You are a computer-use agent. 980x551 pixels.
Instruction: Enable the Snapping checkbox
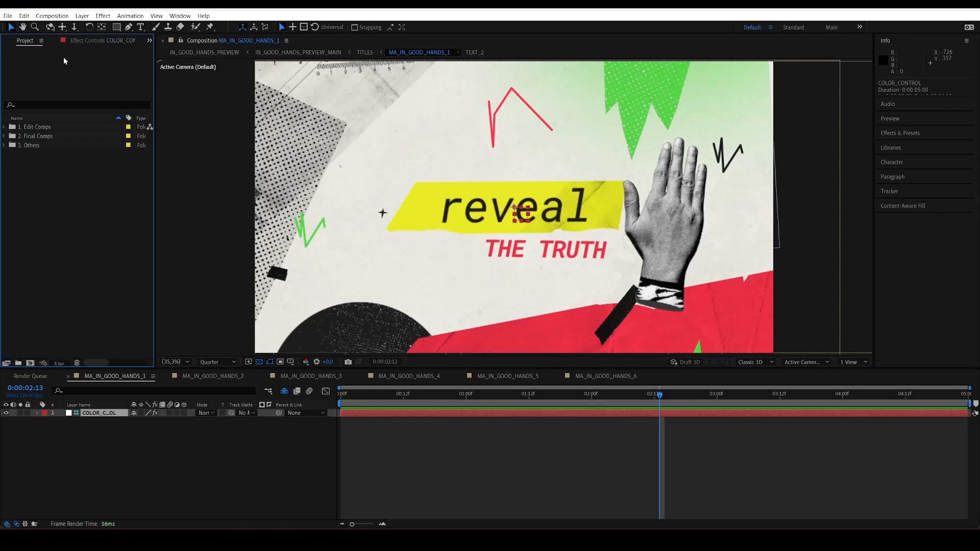tap(355, 28)
